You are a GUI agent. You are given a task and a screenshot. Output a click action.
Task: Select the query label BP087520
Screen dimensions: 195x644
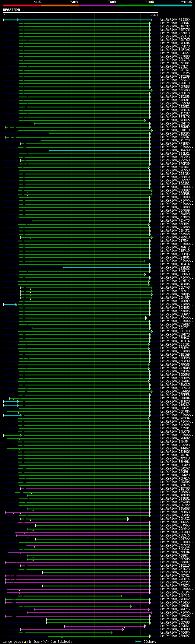[x=12, y=10]
